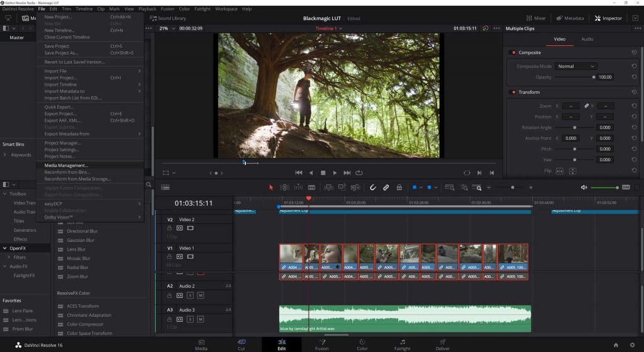Image resolution: width=644 pixels, height=352 pixels.
Task: Click the Custom Zoom icon
Action: (x=477, y=188)
